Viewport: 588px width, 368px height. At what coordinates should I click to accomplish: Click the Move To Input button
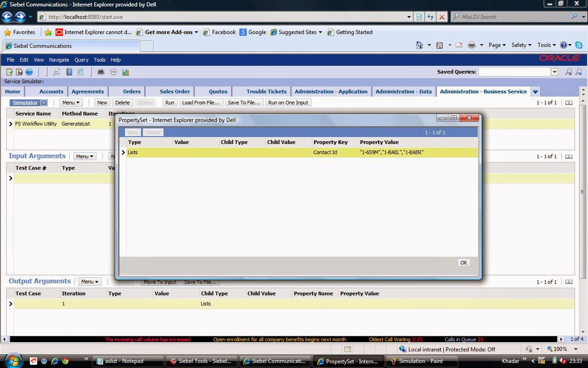coord(160,282)
